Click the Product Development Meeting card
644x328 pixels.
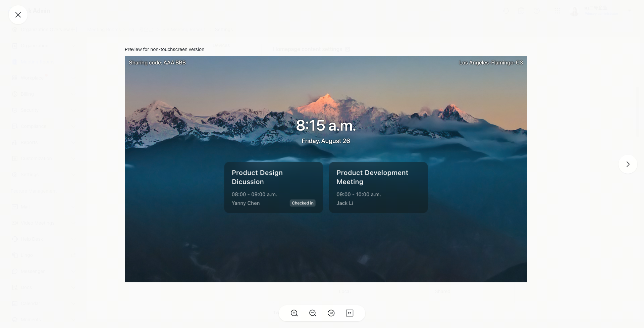pos(378,187)
